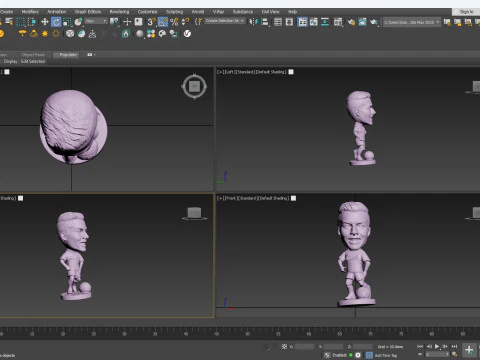Image resolution: width=480 pixels, height=360 pixels.
Task: Toggle Window/Crossing selection mode
Action: pos(32,22)
